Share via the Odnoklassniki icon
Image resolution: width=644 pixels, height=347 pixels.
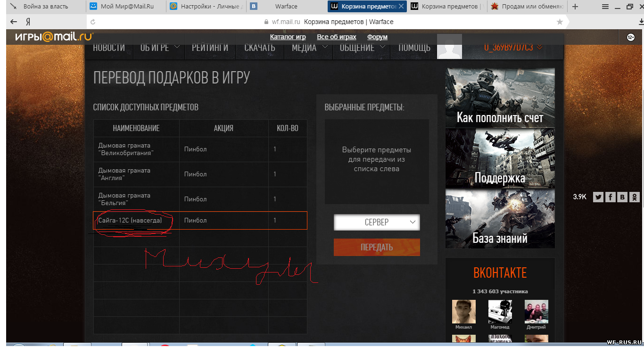click(x=635, y=197)
